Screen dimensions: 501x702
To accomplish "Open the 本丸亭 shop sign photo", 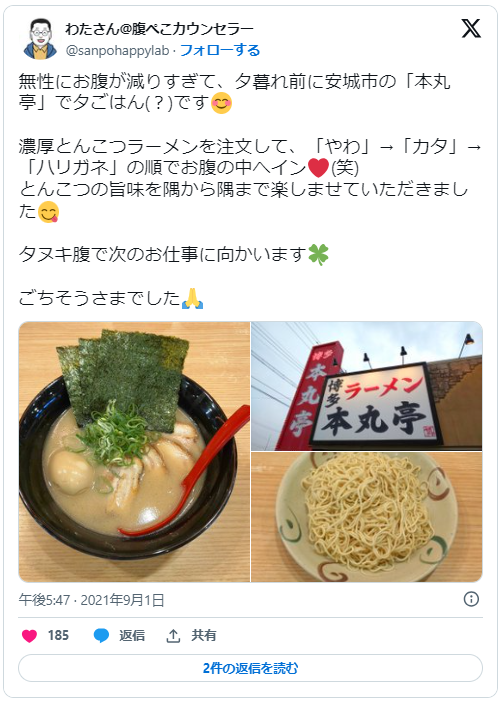I will tap(367, 386).
